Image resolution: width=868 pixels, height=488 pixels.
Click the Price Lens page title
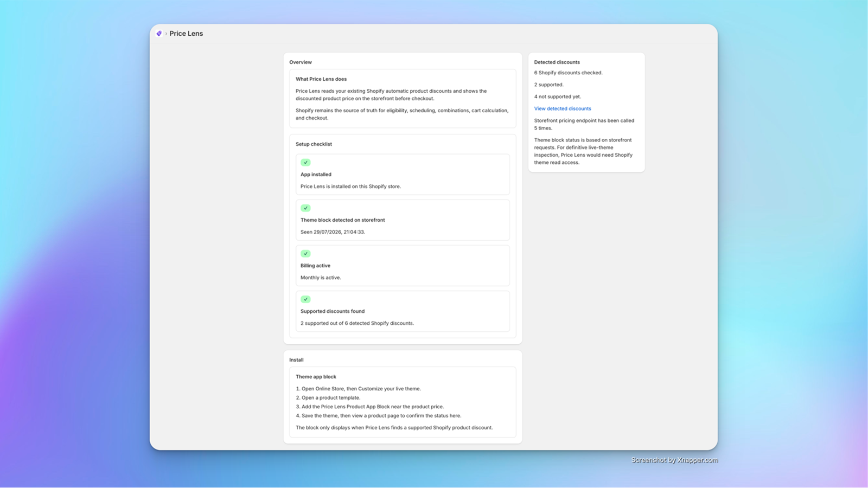pos(186,34)
